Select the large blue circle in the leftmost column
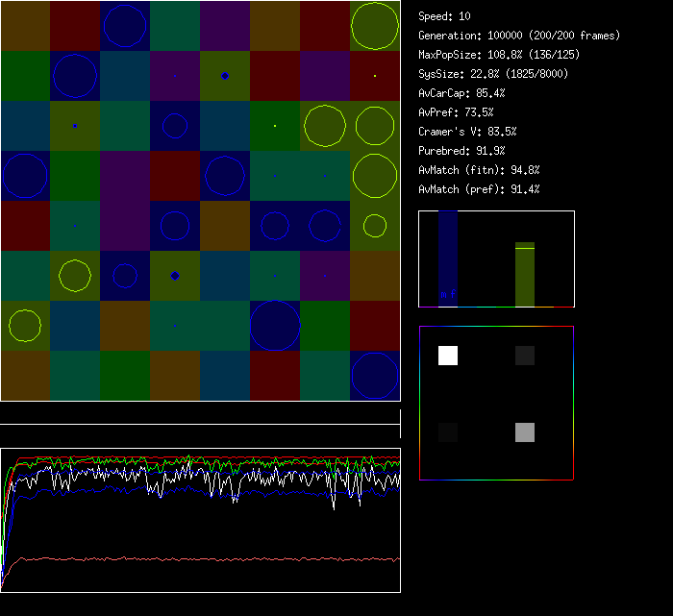The image size is (673, 616). (x=25, y=175)
